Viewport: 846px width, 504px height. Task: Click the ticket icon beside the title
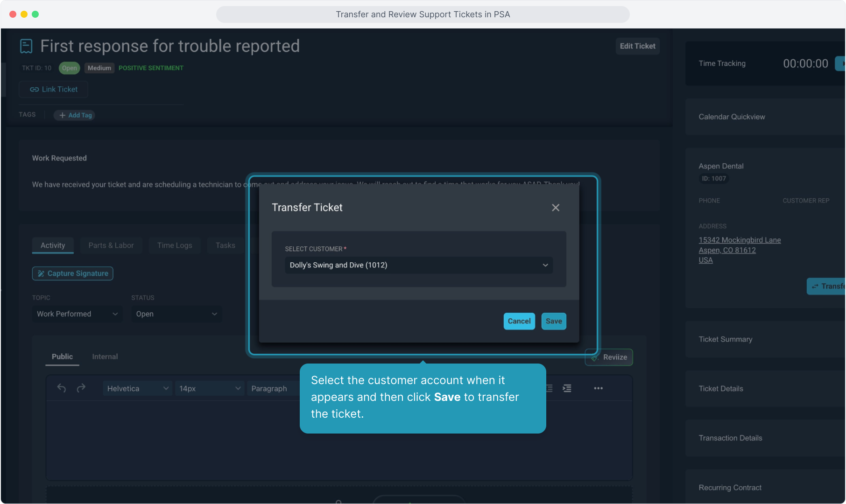coord(26,46)
